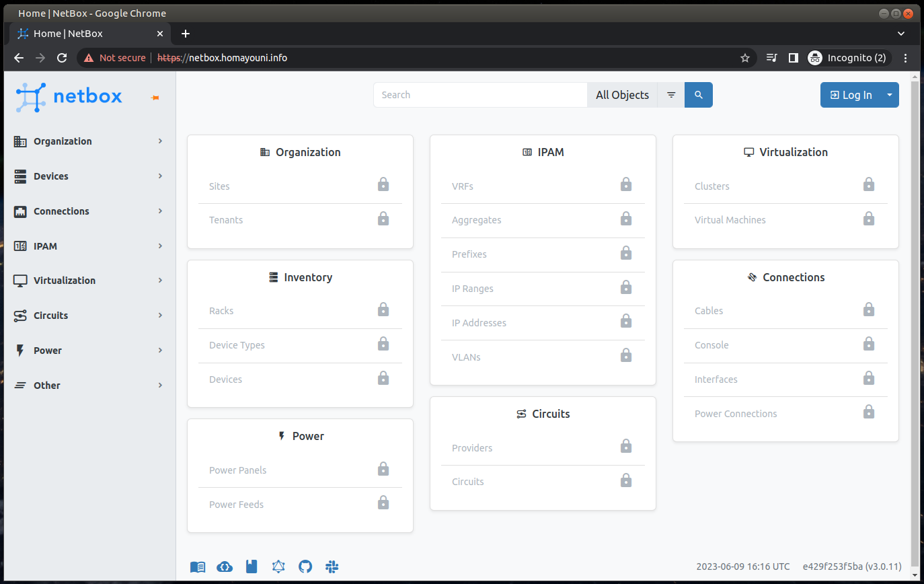
Task: Expand the Virtualization sidebar menu
Action: tap(88, 281)
